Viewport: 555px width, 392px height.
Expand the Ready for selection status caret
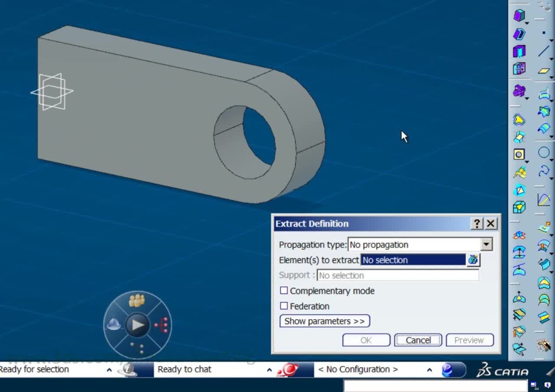[x=109, y=370]
